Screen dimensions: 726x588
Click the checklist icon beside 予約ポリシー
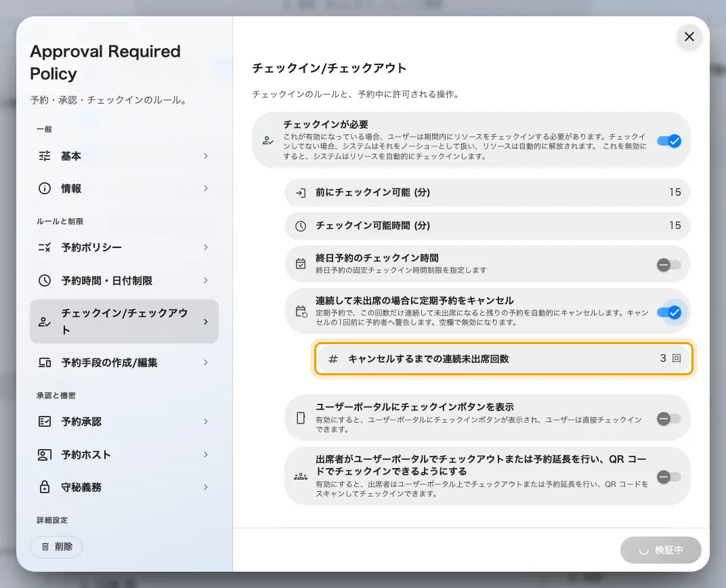click(x=45, y=247)
